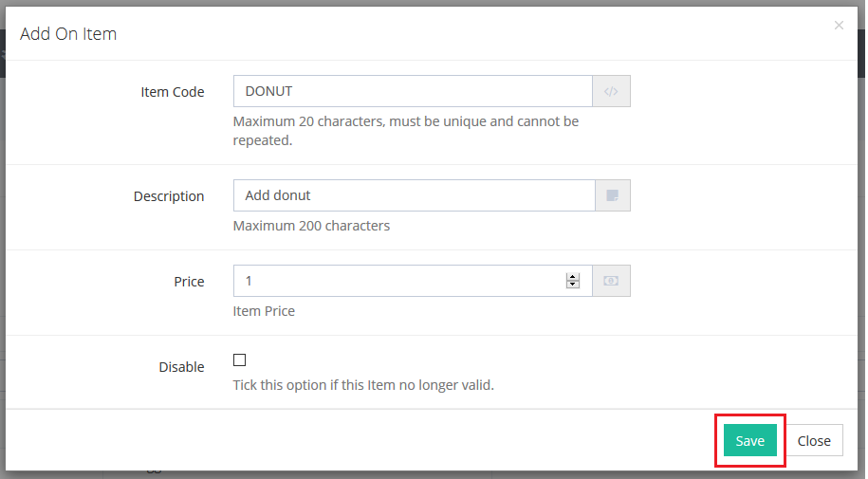Click the "Add On Item" dialog title

(x=68, y=34)
